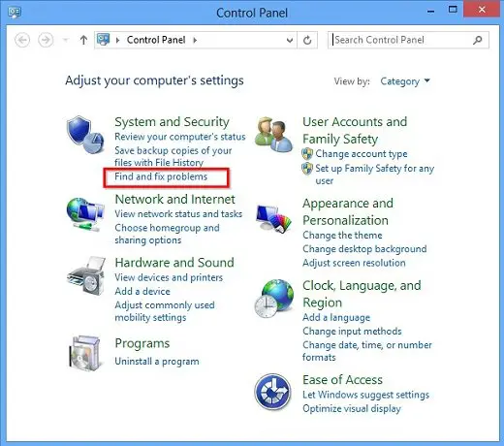The width and height of the screenshot is (504, 446).
Task: Click Let Windows suggest settings
Action: pyautogui.click(x=365, y=395)
